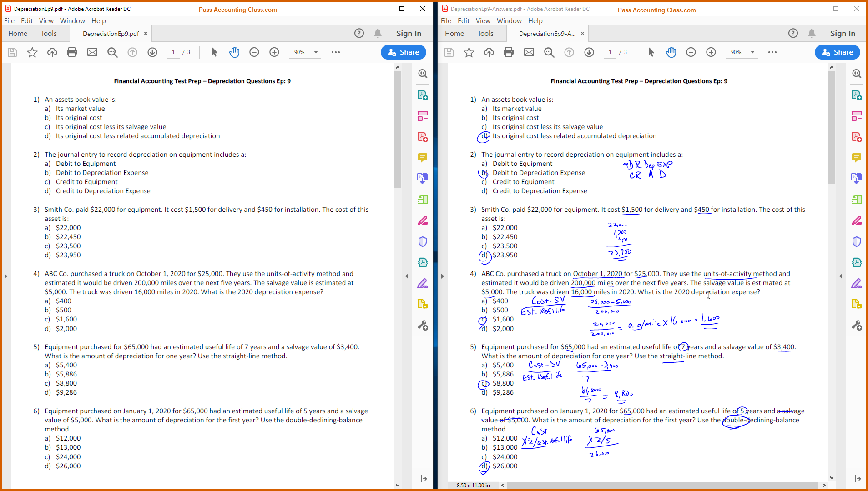
Task: Click Share button in left window
Action: (404, 52)
